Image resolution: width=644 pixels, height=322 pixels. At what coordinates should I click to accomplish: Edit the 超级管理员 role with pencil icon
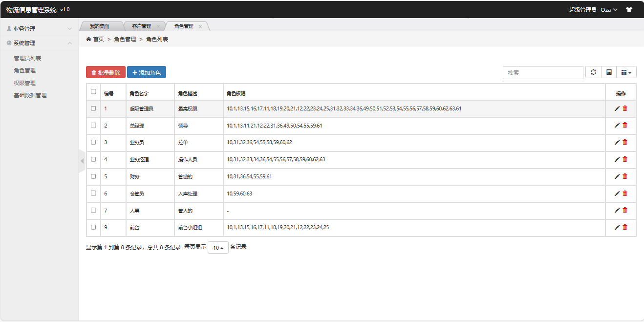pos(617,108)
